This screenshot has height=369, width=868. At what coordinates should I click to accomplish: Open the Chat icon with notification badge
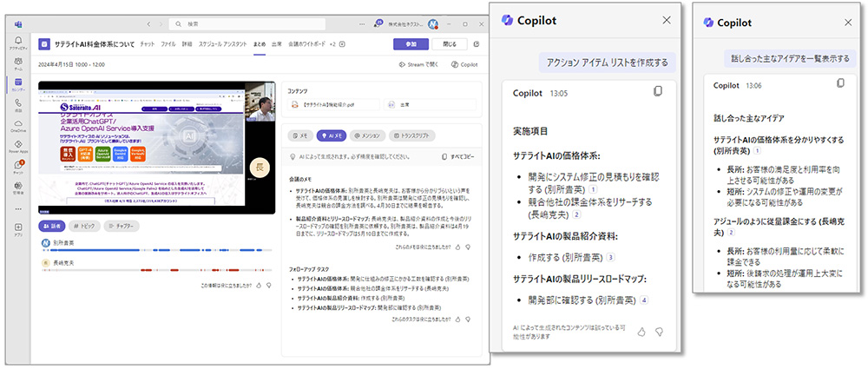[x=19, y=166]
